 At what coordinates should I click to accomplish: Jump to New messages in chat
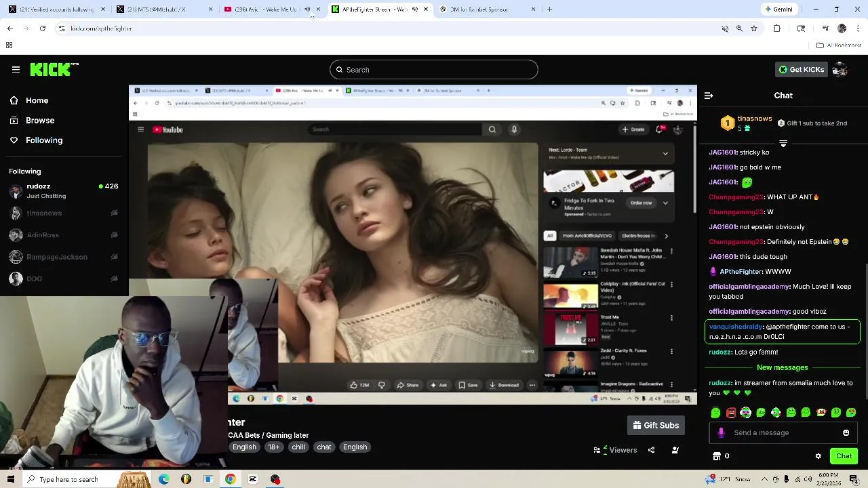pyautogui.click(x=783, y=367)
